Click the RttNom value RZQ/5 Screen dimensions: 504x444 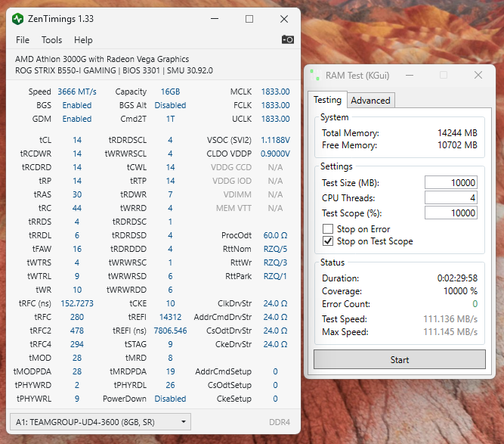[x=275, y=249]
